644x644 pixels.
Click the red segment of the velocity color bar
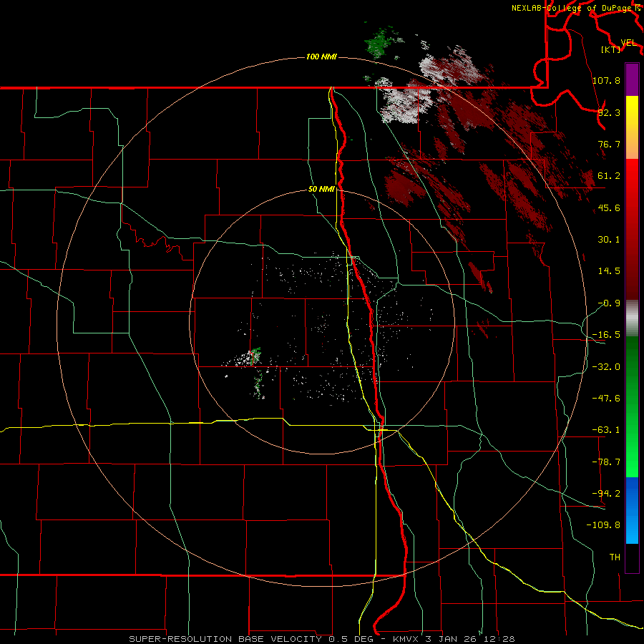point(632,229)
